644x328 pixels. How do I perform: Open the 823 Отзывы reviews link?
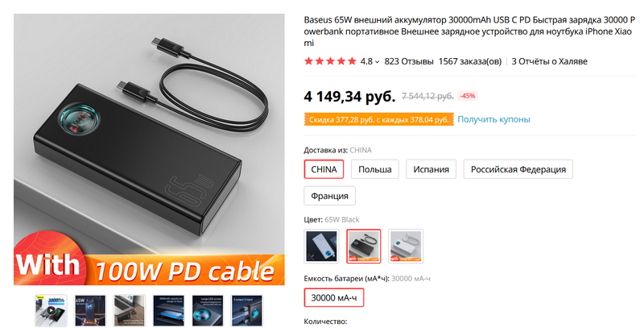pyautogui.click(x=409, y=62)
